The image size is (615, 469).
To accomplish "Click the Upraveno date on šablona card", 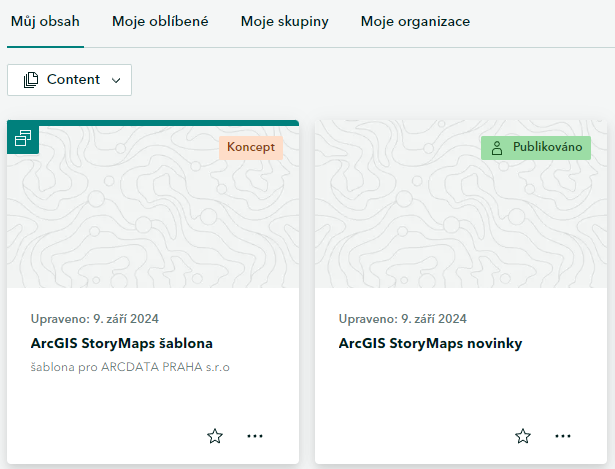I will tap(95, 319).
